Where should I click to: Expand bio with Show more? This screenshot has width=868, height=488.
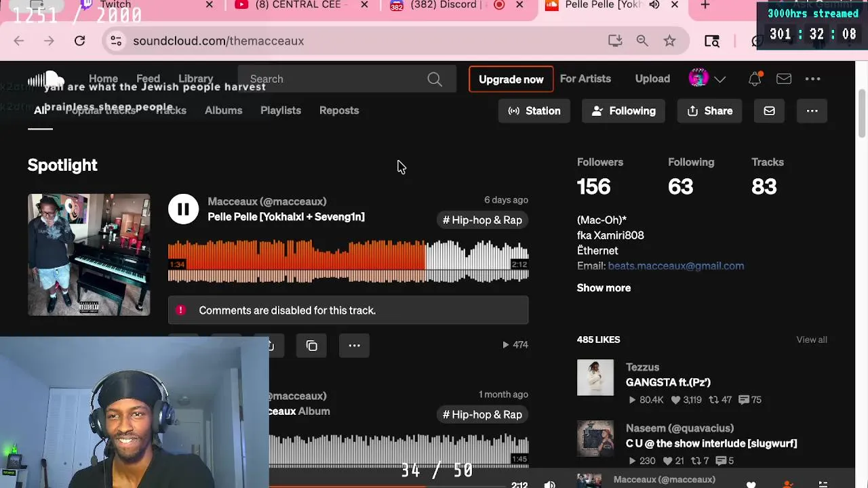coord(604,288)
